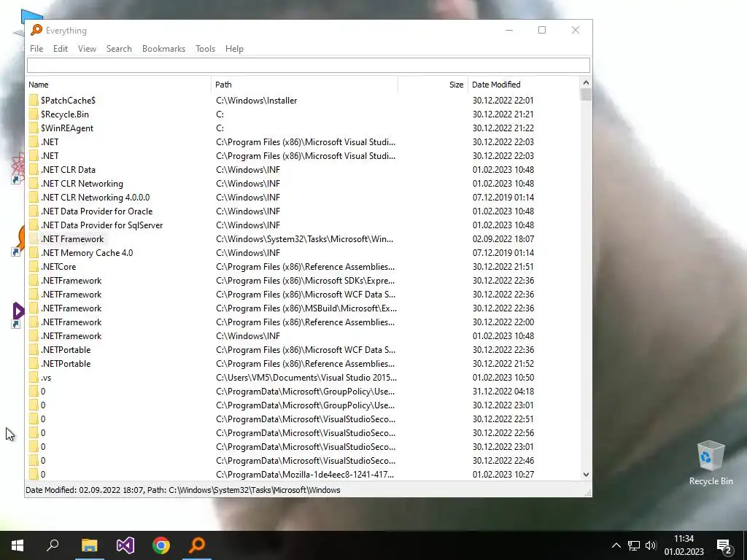The width and height of the screenshot is (747, 560).
Task: Select the .vs folder icon
Action: point(34,378)
